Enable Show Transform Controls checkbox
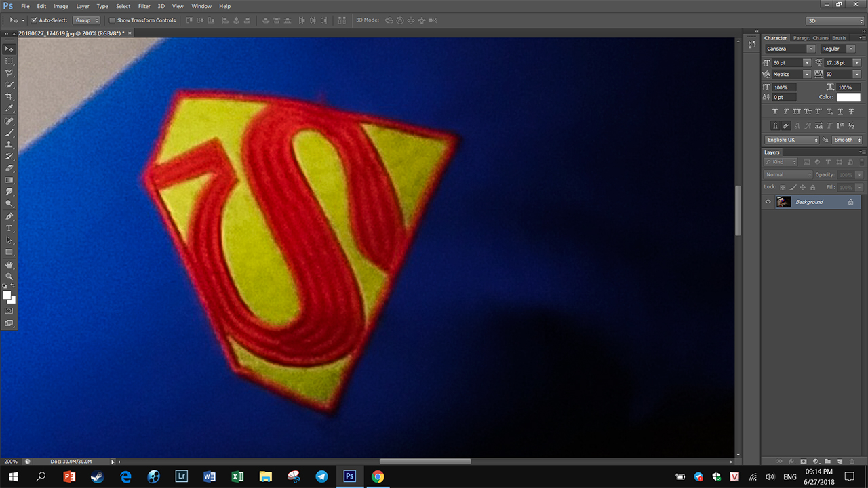The height and width of the screenshot is (488, 868). [112, 20]
